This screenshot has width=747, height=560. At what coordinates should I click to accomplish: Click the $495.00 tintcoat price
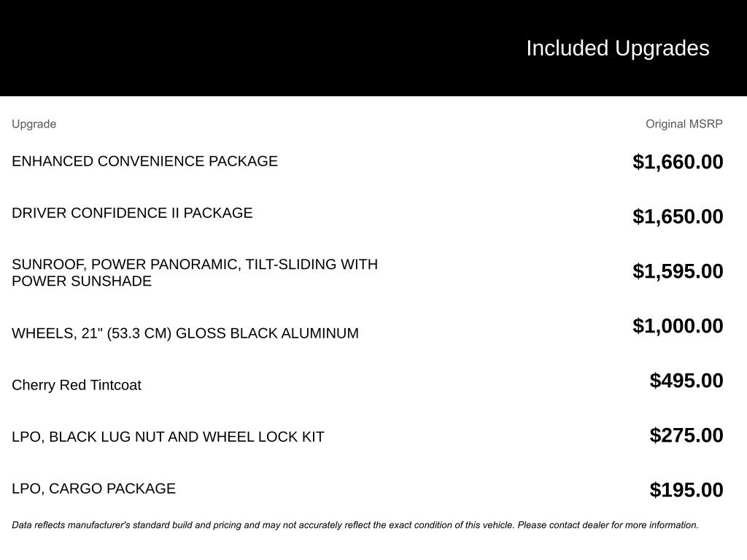coord(686,381)
